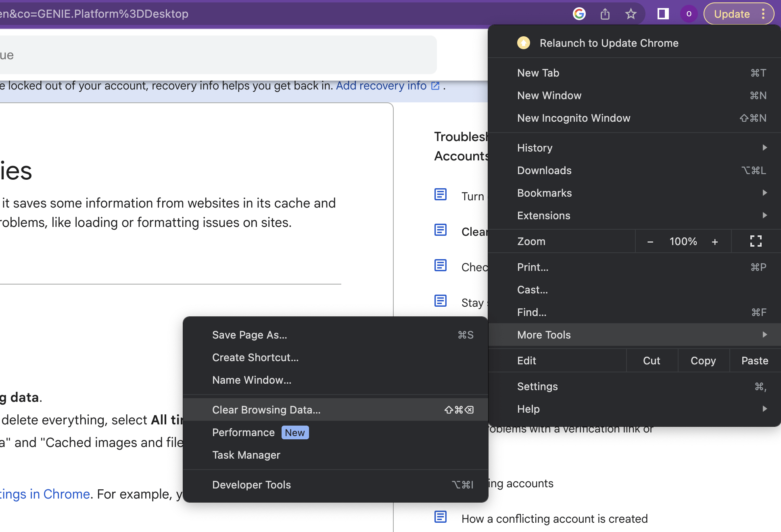Click the purple profile avatar
This screenshot has height=532, width=781.
689,14
